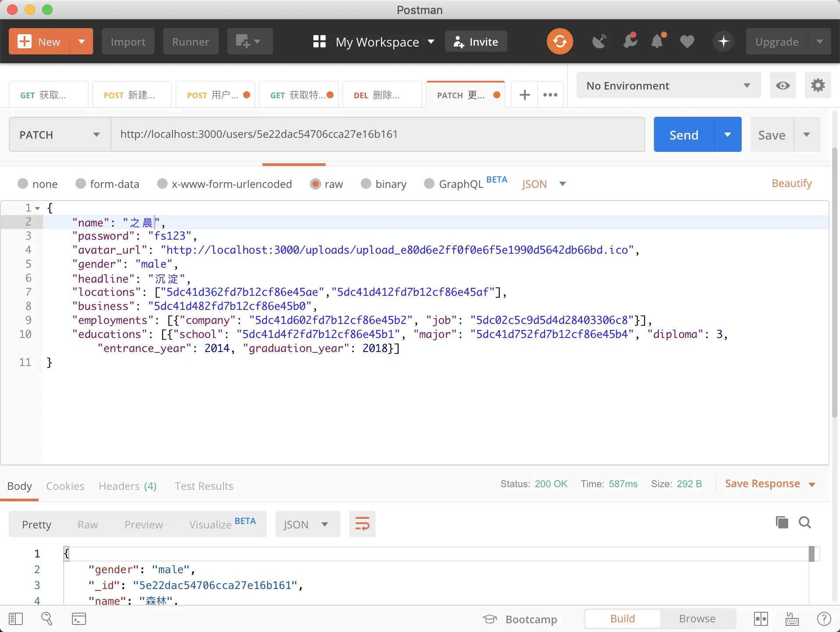The image size is (840, 632).
Task: Click the sync status icon
Action: 560,42
